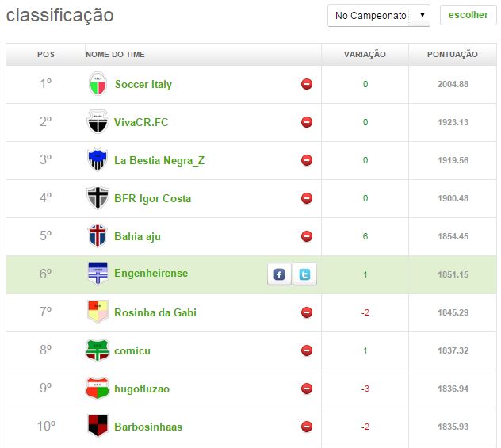Open the Engenheirense team name link
Screen dimensions: 501x448
151,274
